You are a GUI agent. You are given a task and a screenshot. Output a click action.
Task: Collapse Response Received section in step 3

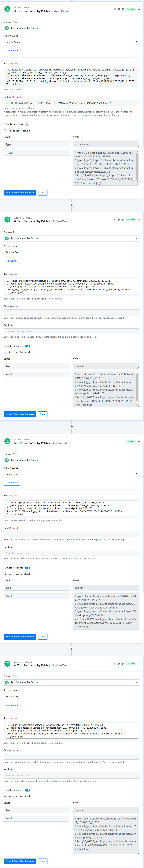coord(5,131)
